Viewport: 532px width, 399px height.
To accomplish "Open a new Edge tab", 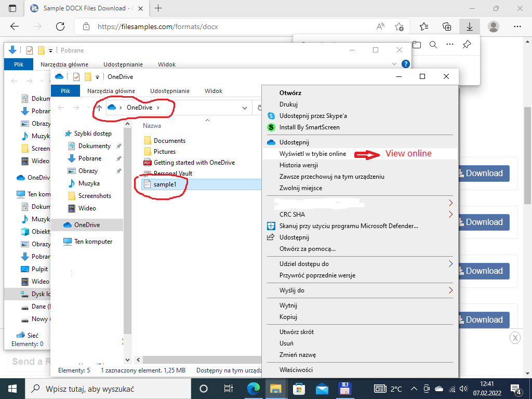I will point(158,8).
